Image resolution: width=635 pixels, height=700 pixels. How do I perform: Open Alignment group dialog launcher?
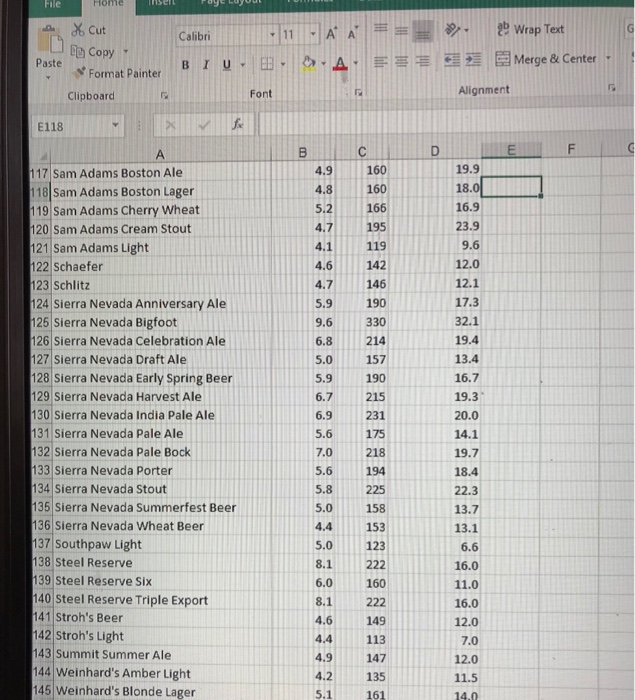(612, 88)
